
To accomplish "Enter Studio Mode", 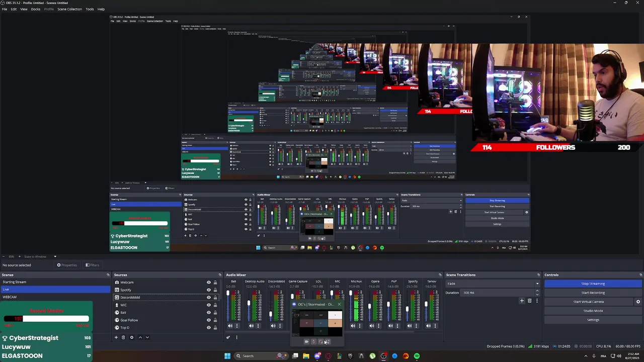I will coord(593,311).
